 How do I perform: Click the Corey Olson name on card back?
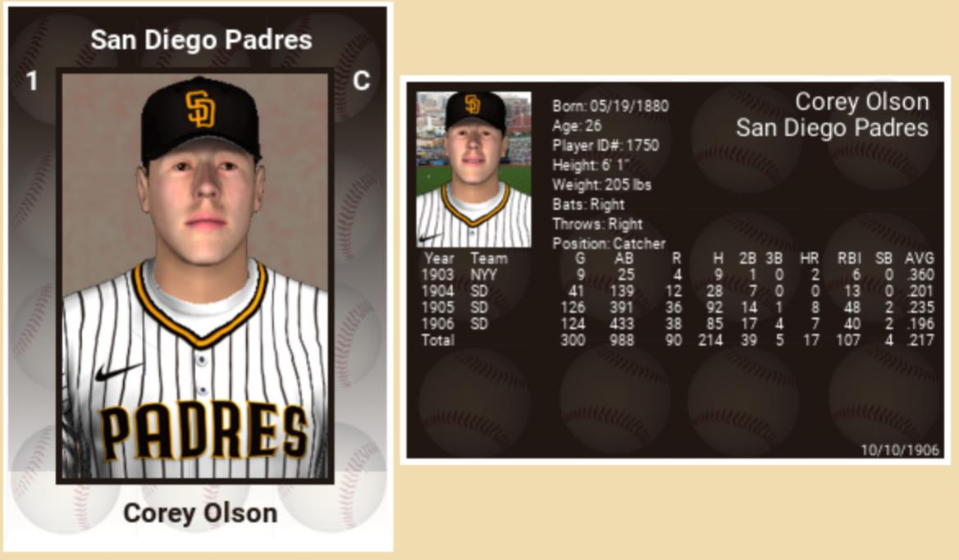(861, 102)
